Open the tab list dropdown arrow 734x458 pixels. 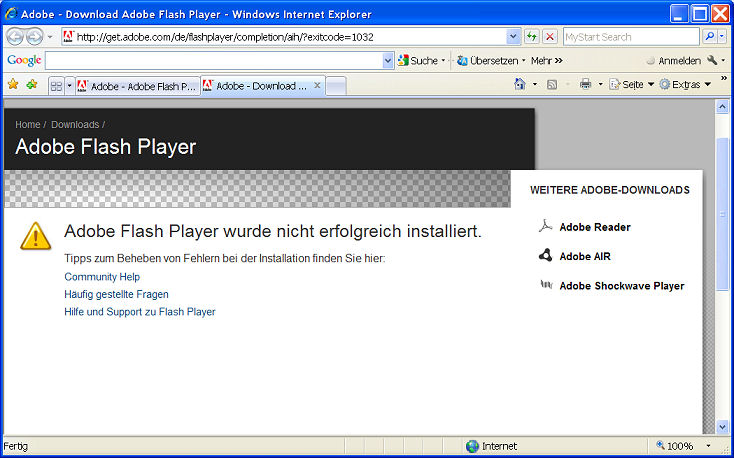tap(70, 86)
